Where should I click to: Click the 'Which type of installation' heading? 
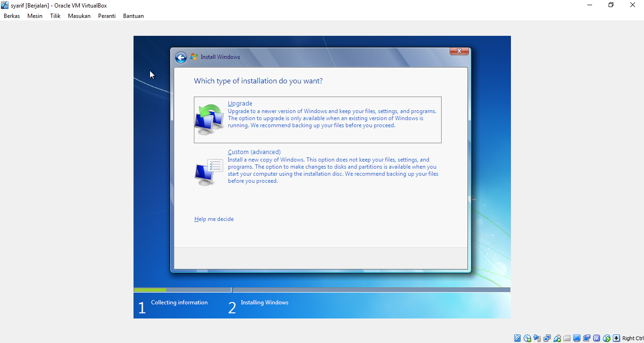point(258,81)
